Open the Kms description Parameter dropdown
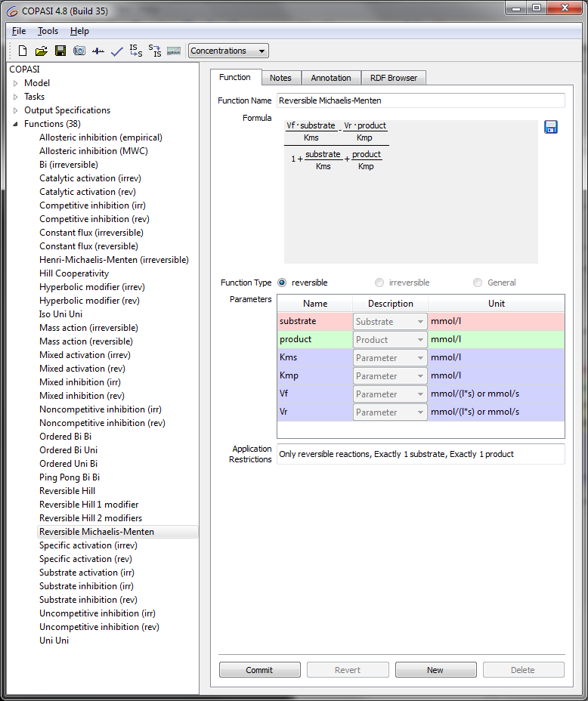 coord(390,357)
